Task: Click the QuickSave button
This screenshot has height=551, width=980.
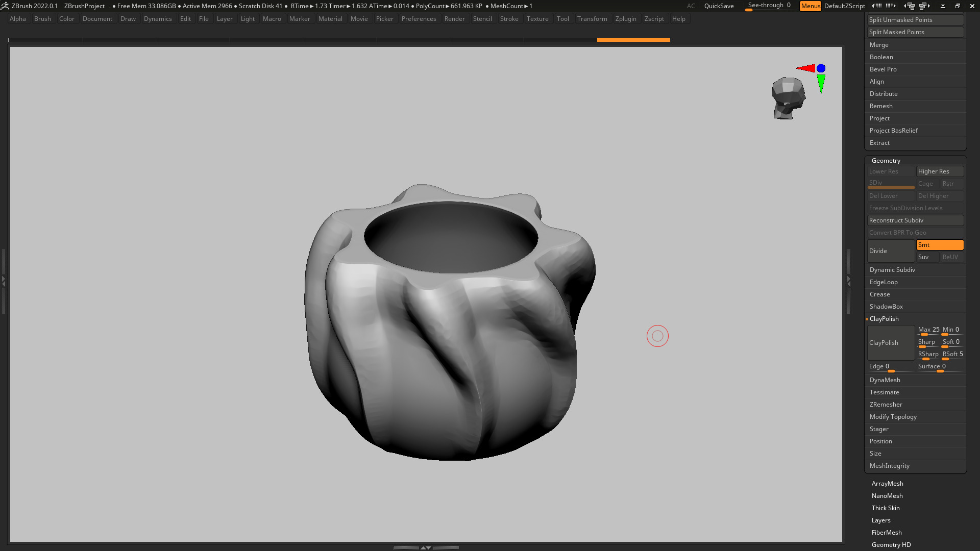Action: coord(719,6)
